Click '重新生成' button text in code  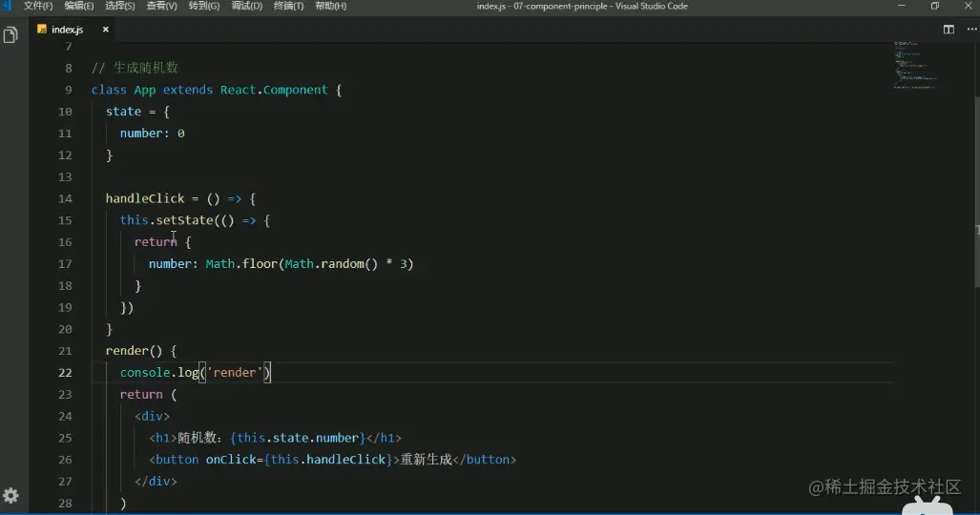426,460
